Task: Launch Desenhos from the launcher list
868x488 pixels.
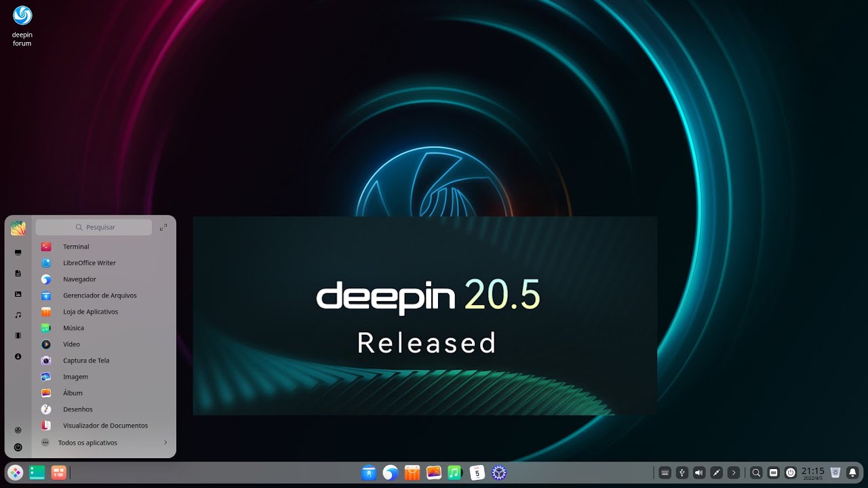Action: (x=104, y=409)
